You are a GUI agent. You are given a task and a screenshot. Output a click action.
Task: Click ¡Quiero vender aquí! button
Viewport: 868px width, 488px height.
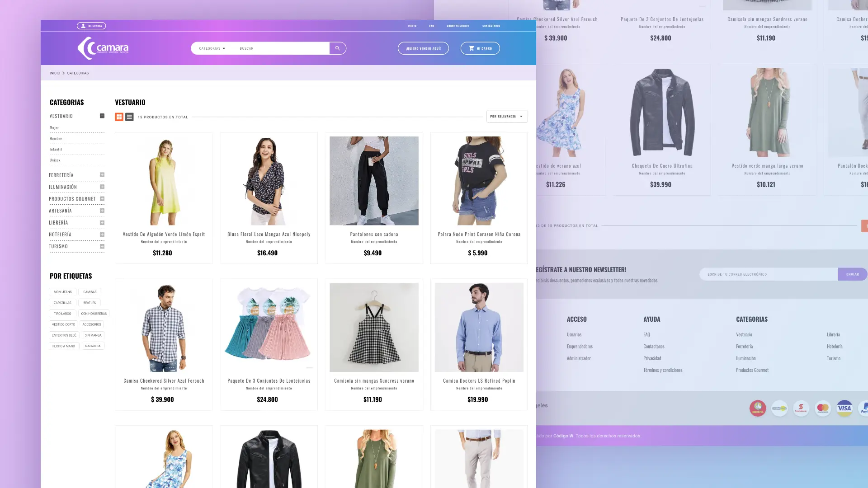pos(423,48)
